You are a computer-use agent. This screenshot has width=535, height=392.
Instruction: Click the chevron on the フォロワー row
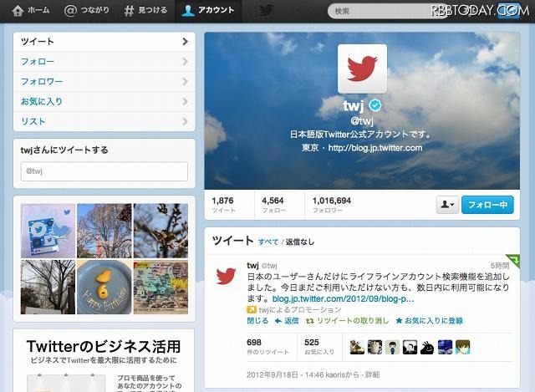pyautogui.click(x=186, y=82)
